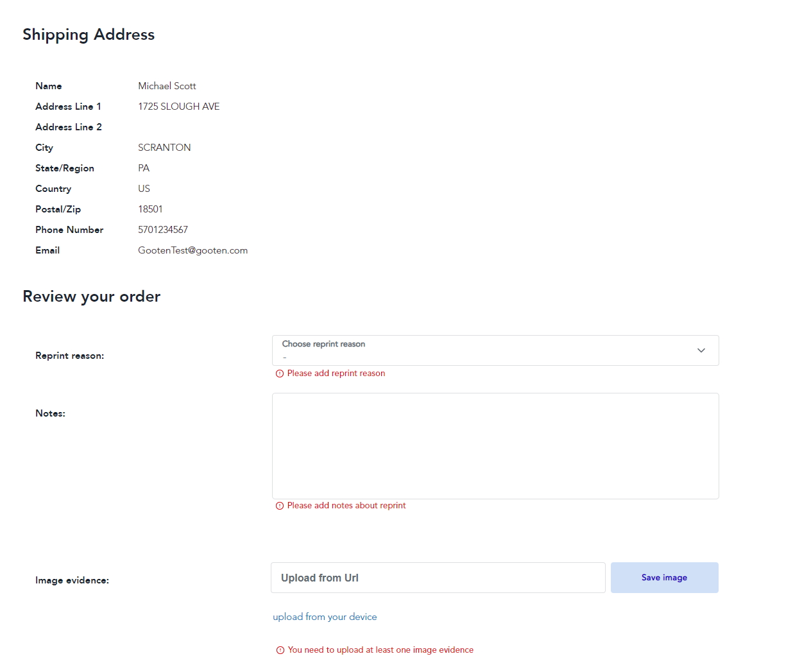The height and width of the screenshot is (672, 811).
Task: Click the address 1725 SLOUGH AVE
Action: pos(178,107)
